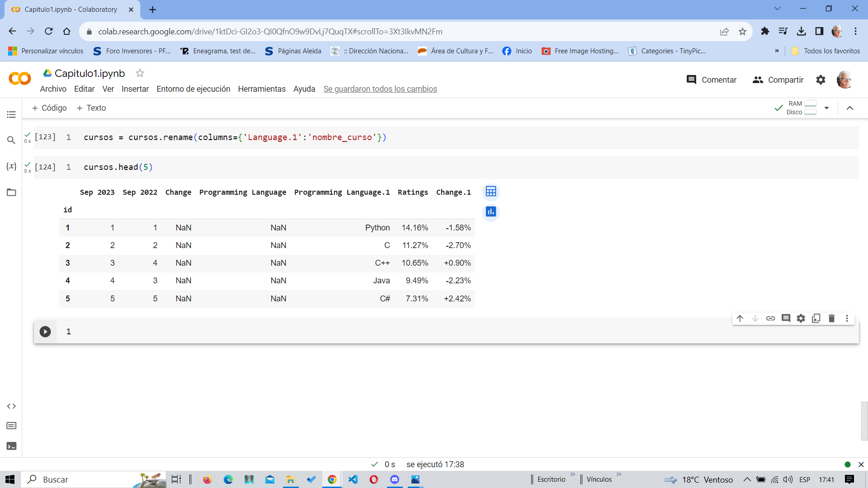Click the Compartir button
Viewport: 868px width, 488px height.
pos(778,80)
